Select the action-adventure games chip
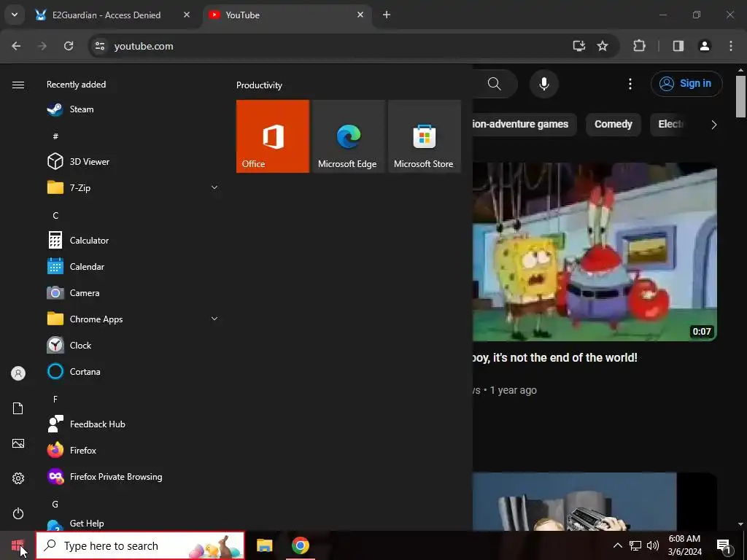Viewport: 747px width, 560px height. pos(524,124)
